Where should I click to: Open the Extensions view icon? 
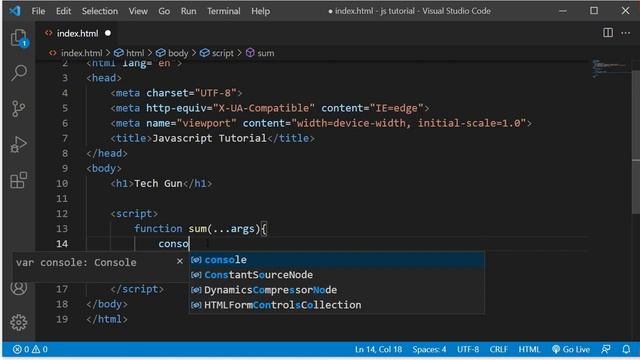(x=19, y=180)
